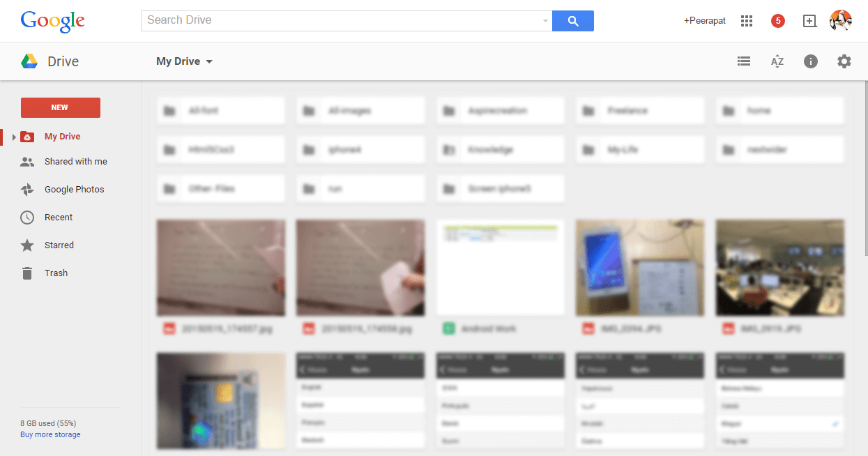Screen dimensions: 868x456
Task: Show Recent files
Action: [59, 218]
